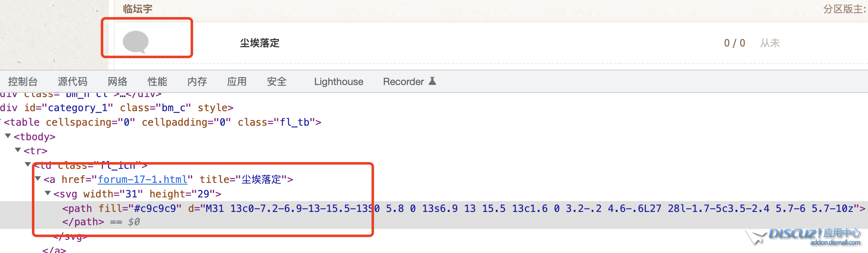Viewport: 868px width, 253px height.
Task: Switch to the Lighthouse tab
Action: point(339,82)
